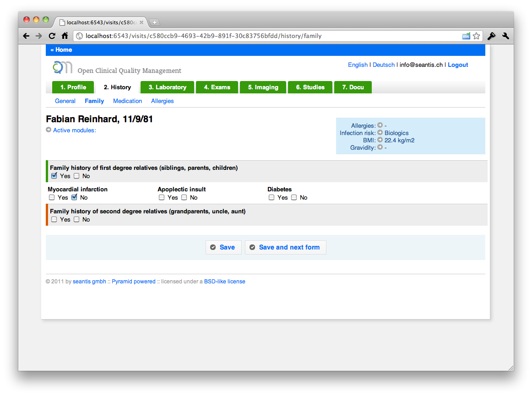Click the arrow icon beside Allergies summary
532x396 pixels.
pos(380,125)
